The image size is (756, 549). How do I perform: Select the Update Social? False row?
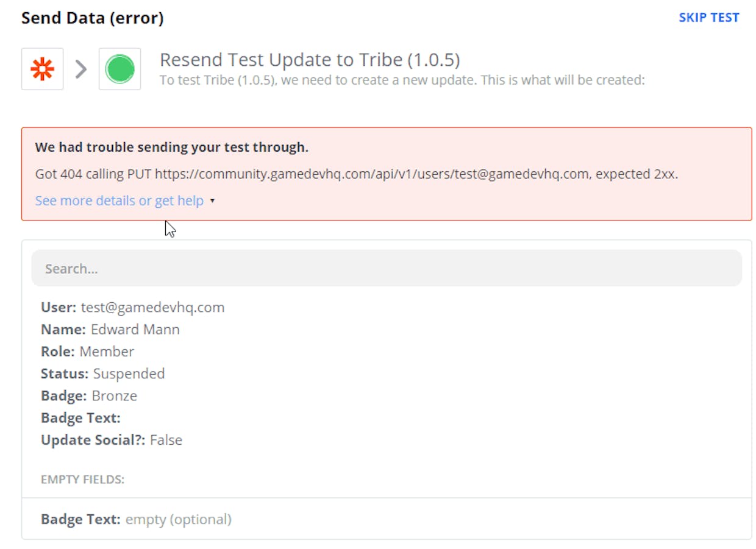coord(112,440)
